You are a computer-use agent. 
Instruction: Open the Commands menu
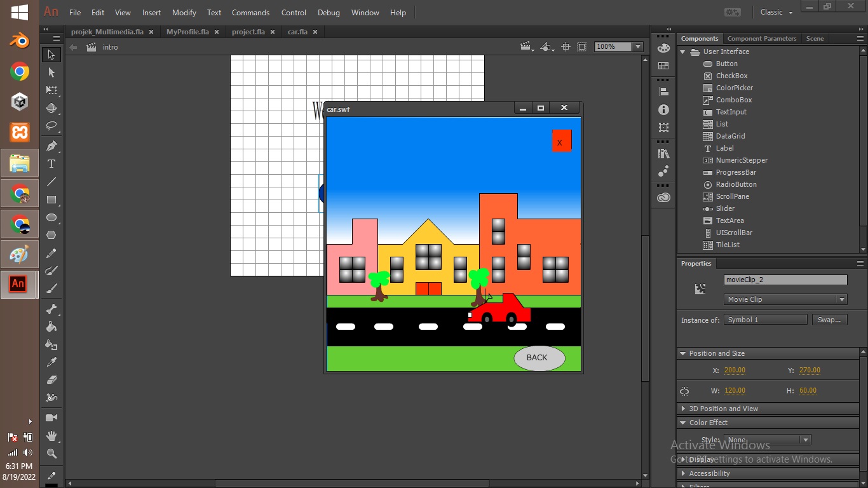tap(250, 13)
